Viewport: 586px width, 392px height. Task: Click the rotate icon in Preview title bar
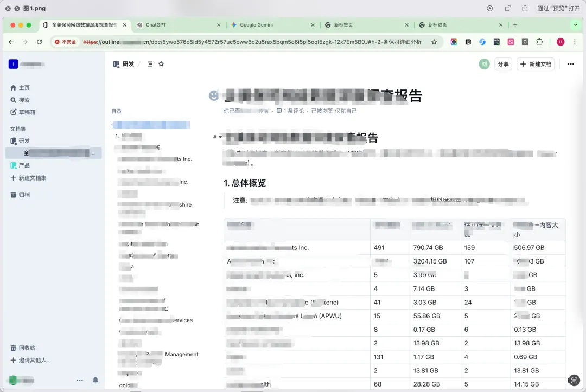507,8
